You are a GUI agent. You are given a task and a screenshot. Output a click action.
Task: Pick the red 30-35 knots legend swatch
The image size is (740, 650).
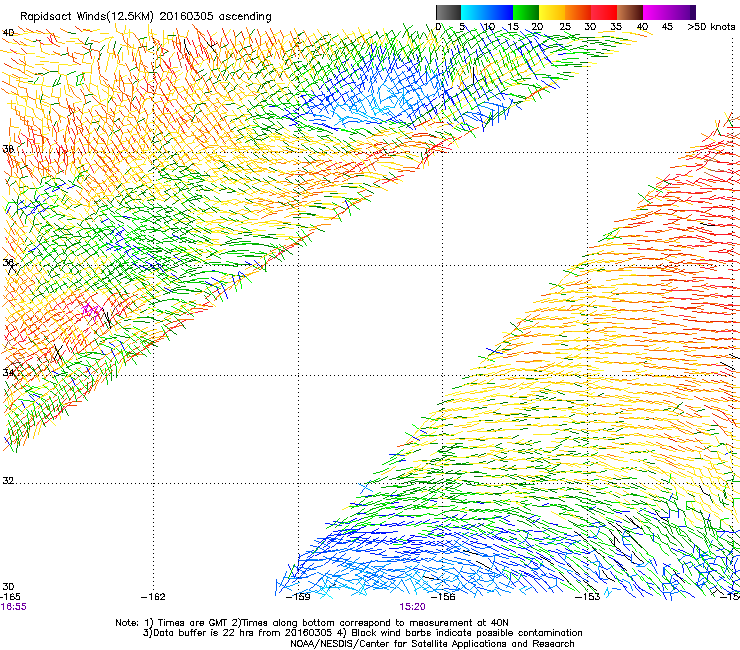604,12
